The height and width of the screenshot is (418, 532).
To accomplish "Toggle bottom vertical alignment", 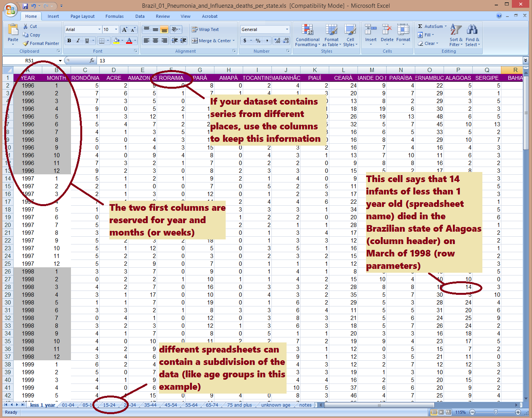I will click(164, 29).
